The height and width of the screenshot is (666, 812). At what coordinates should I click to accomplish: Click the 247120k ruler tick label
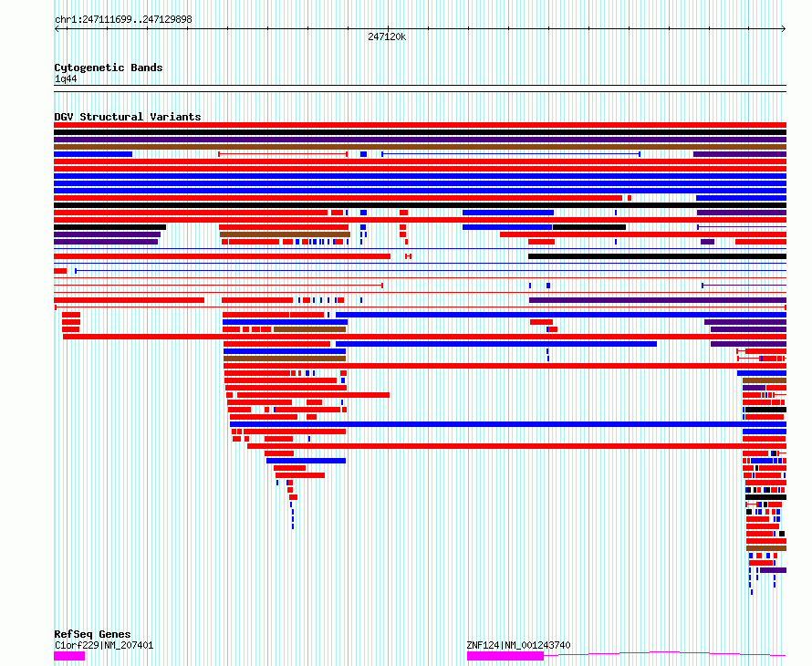point(387,36)
